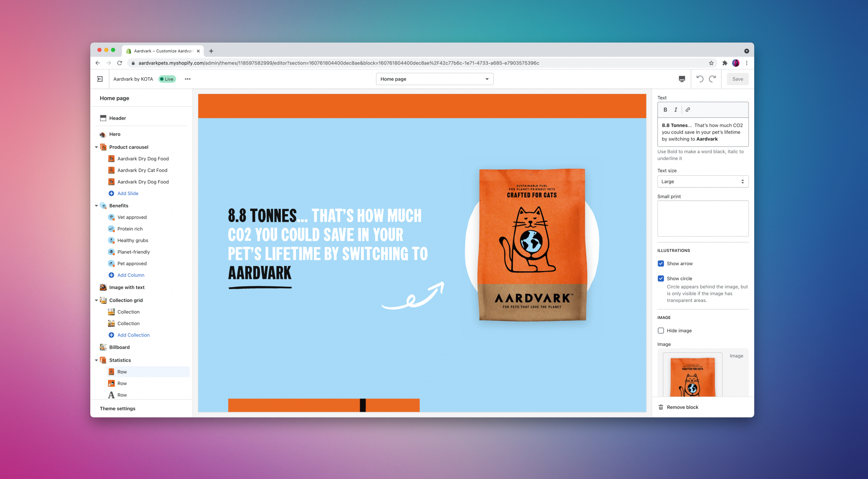The width and height of the screenshot is (868, 479).
Task: Collapse the Benefits section
Action: (97, 206)
